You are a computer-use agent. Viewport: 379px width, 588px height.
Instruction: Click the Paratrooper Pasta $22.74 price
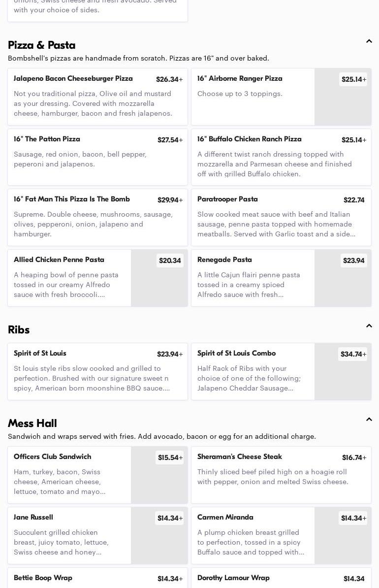coord(354,200)
